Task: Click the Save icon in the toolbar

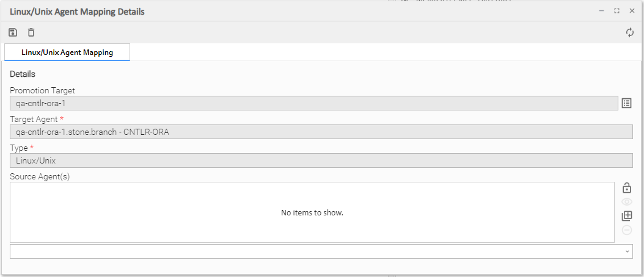Action: point(13,32)
